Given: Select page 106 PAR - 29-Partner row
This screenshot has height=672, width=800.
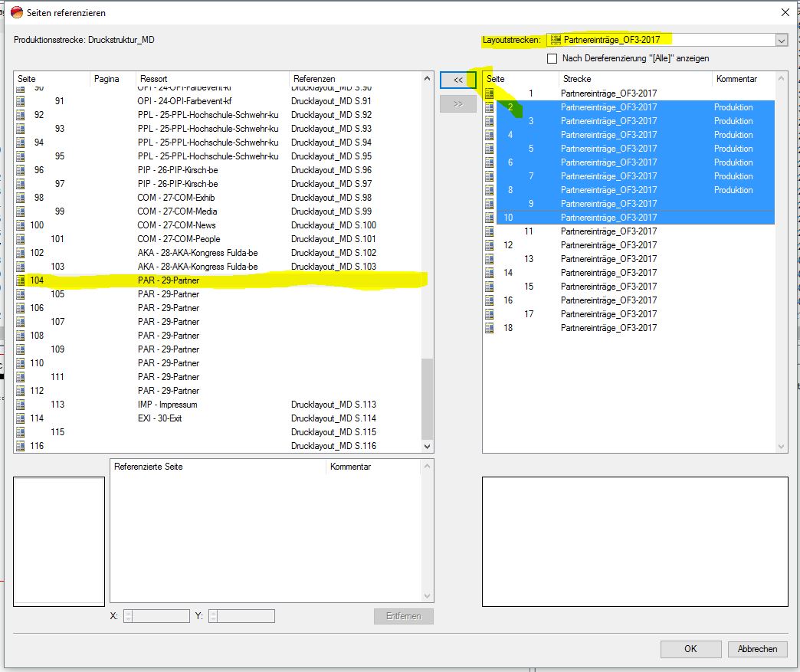Looking at the screenshot, I should [x=169, y=308].
